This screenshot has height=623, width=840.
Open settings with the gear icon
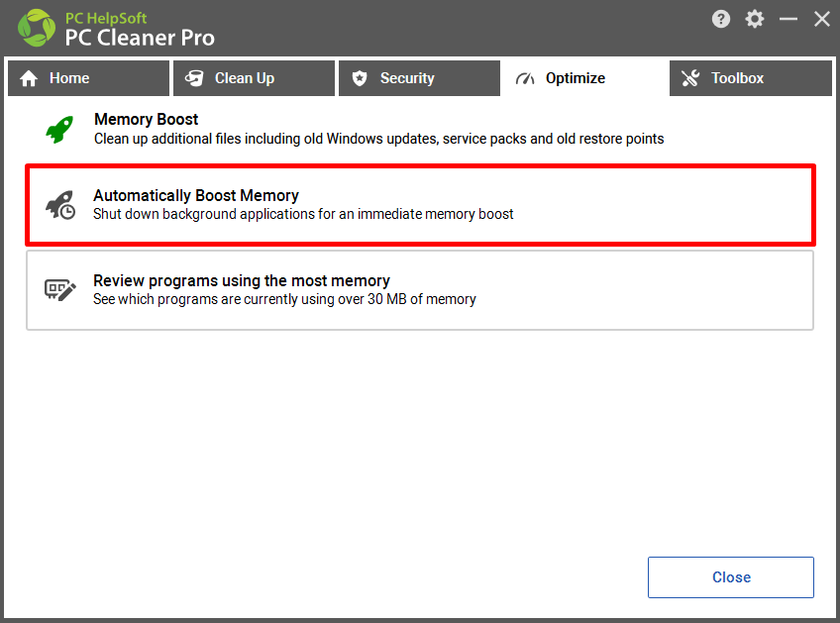pos(754,19)
